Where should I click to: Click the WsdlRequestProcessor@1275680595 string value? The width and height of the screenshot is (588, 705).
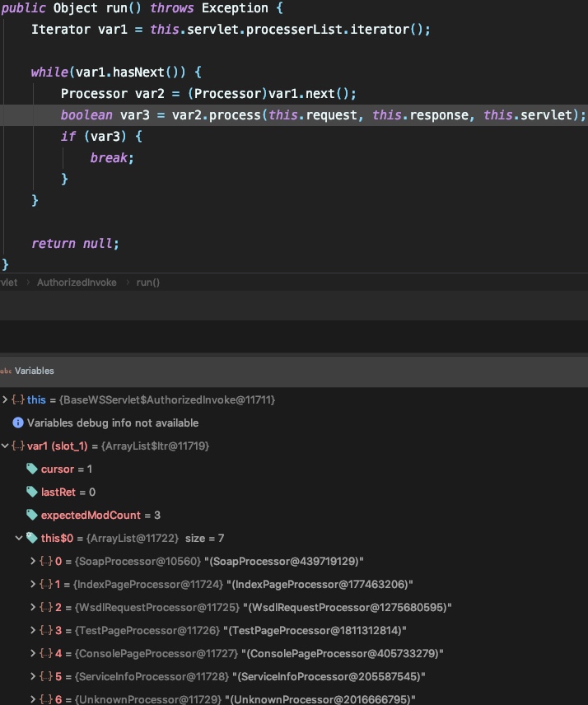click(x=347, y=608)
